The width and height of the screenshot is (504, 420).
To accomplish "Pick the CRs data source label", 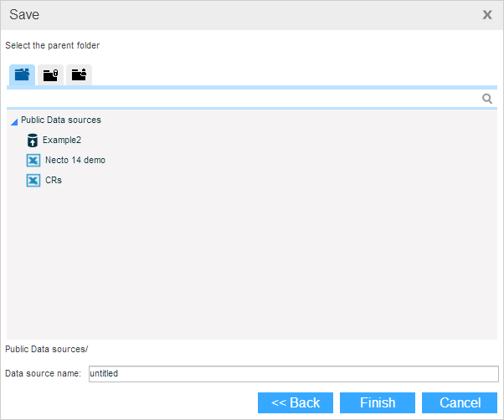I will coord(53,180).
